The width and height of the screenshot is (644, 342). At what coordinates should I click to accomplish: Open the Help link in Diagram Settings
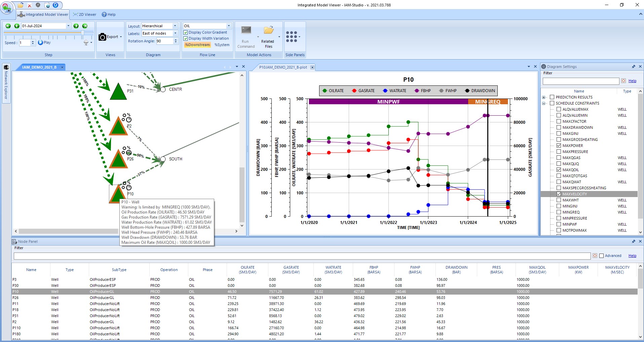[632, 81]
